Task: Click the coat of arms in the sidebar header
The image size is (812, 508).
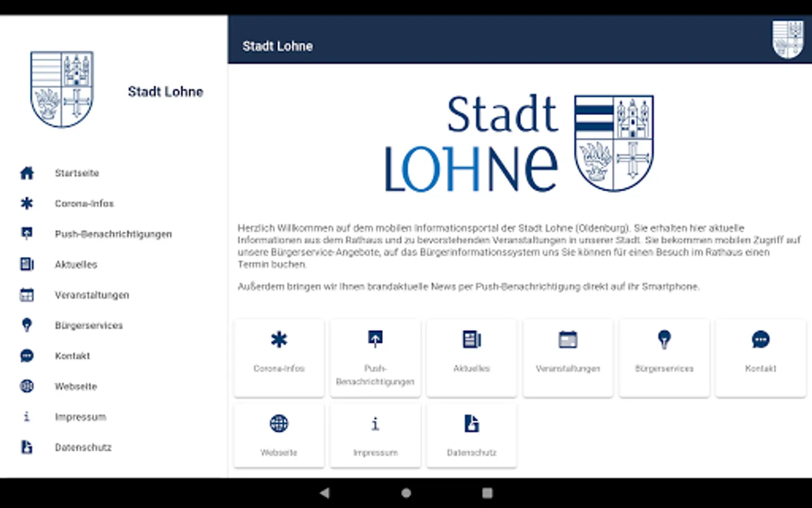Action: click(x=62, y=89)
